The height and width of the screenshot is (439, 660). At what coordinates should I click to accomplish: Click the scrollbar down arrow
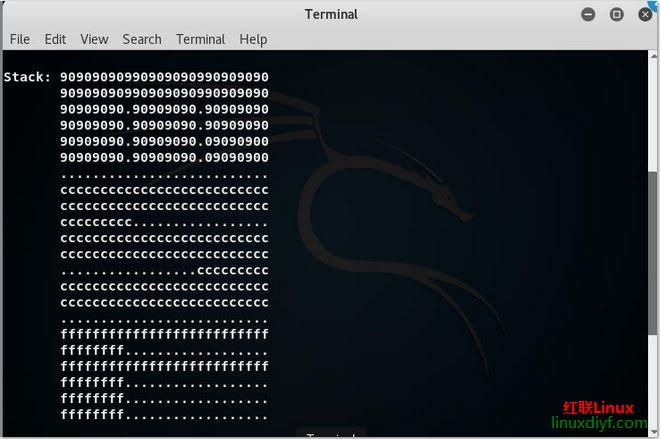[653, 432]
